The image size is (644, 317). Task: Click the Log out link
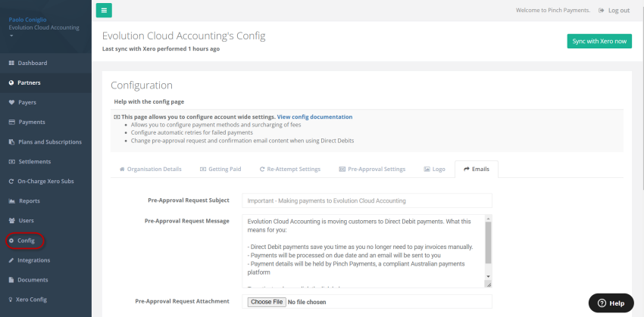[614, 11]
